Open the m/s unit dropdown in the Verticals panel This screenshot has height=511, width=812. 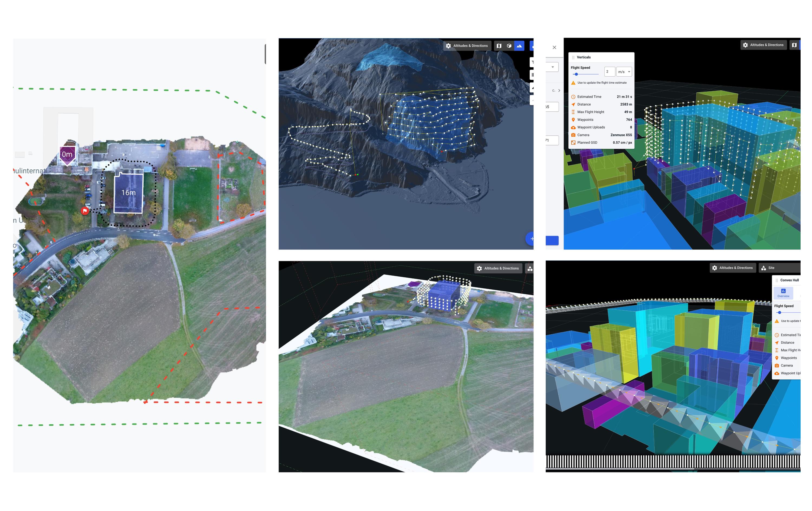click(624, 72)
